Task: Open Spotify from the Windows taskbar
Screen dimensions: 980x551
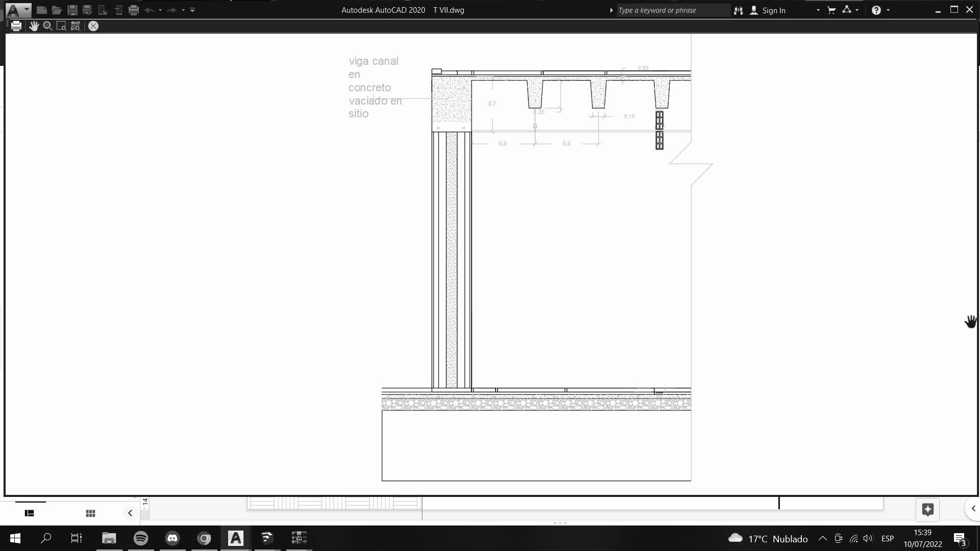Action: (141, 538)
